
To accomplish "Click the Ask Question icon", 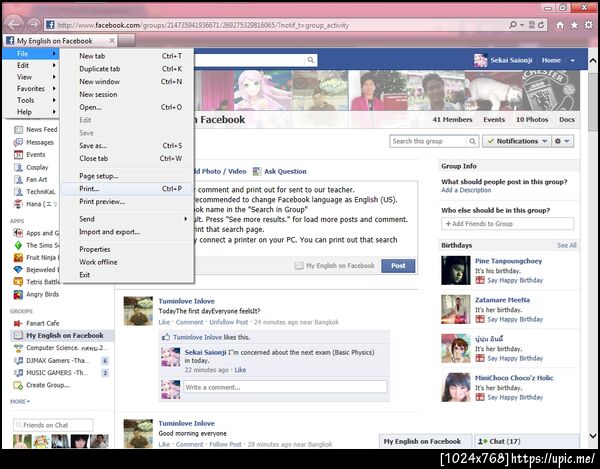I will point(257,171).
